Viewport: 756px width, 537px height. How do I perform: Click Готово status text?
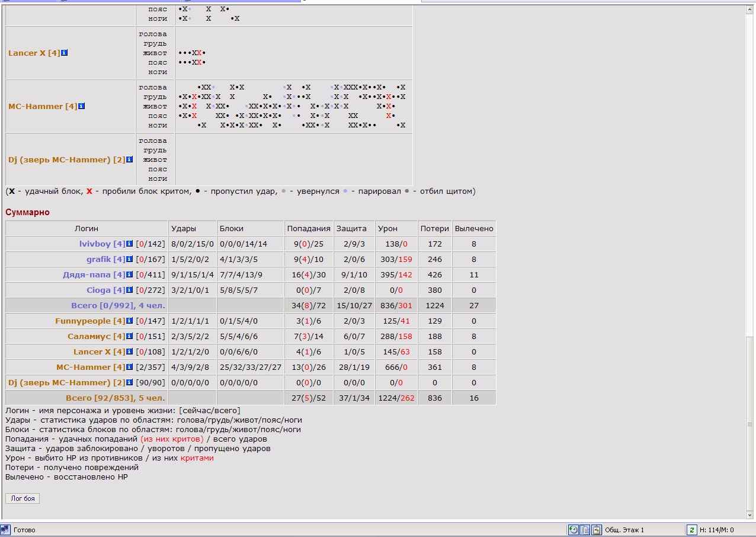coord(24,530)
